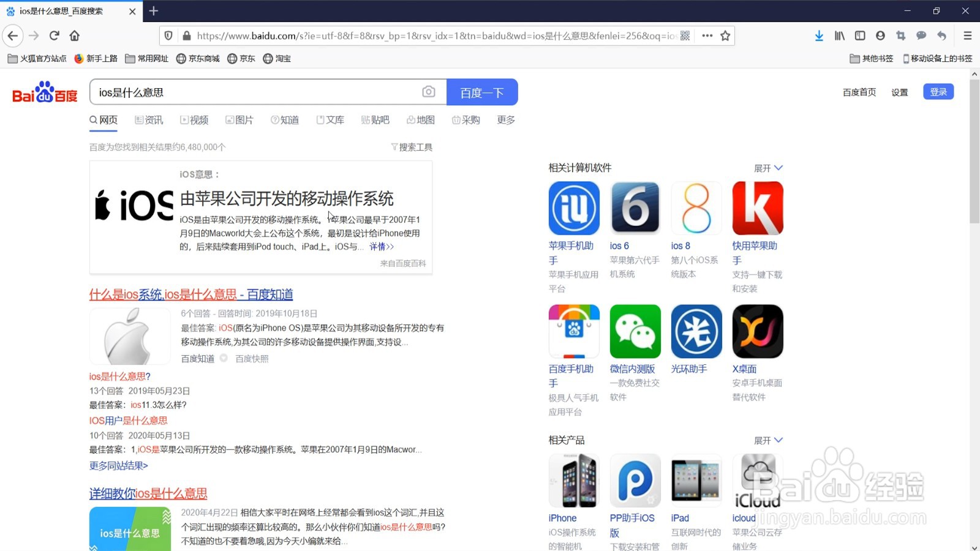Click the screenshot crop icon in toolbar
The width and height of the screenshot is (980, 551).
tap(900, 36)
